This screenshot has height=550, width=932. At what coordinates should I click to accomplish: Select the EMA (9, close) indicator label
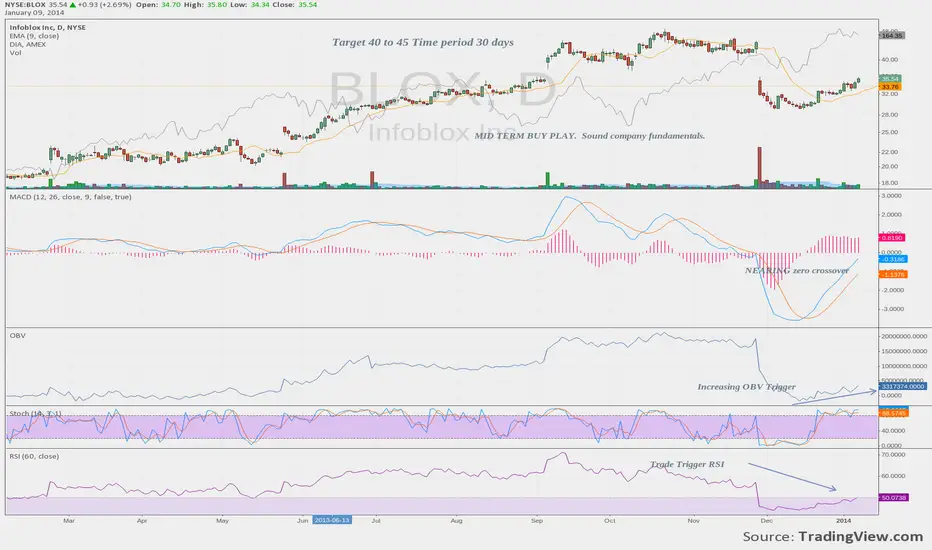pos(34,36)
